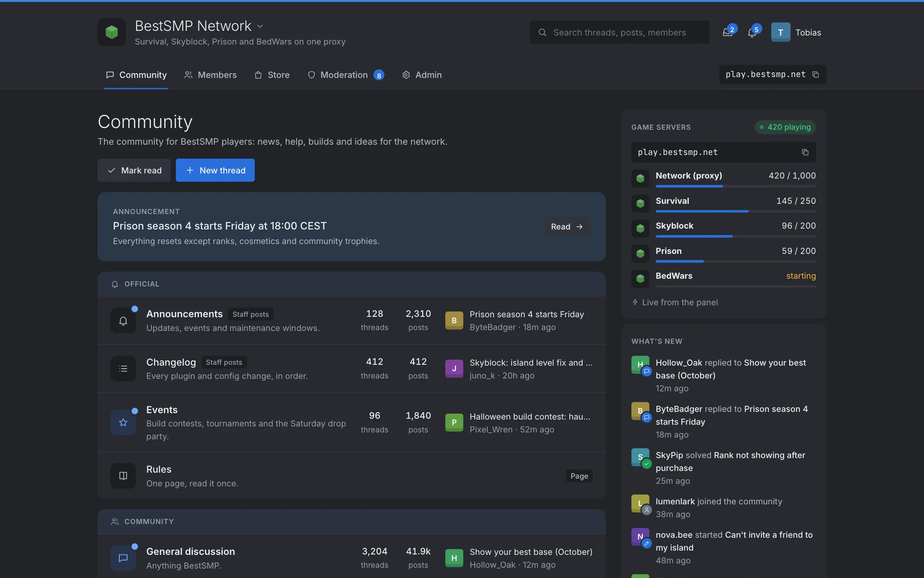Open the Announcements forum title
This screenshot has width=924, height=578.
[184, 314]
